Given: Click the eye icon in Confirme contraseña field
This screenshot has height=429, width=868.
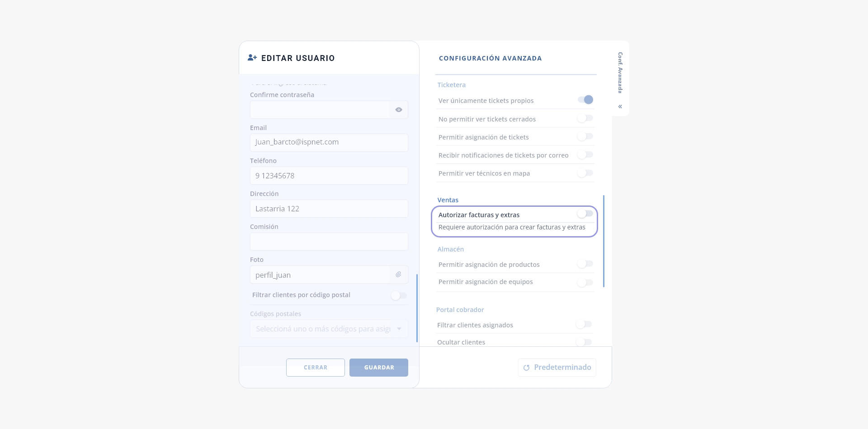Looking at the screenshot, I should (399, 110).
